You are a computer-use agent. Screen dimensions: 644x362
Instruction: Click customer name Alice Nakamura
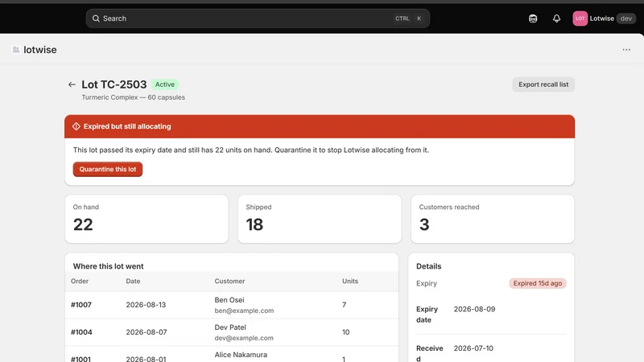(x=241, y=355)
